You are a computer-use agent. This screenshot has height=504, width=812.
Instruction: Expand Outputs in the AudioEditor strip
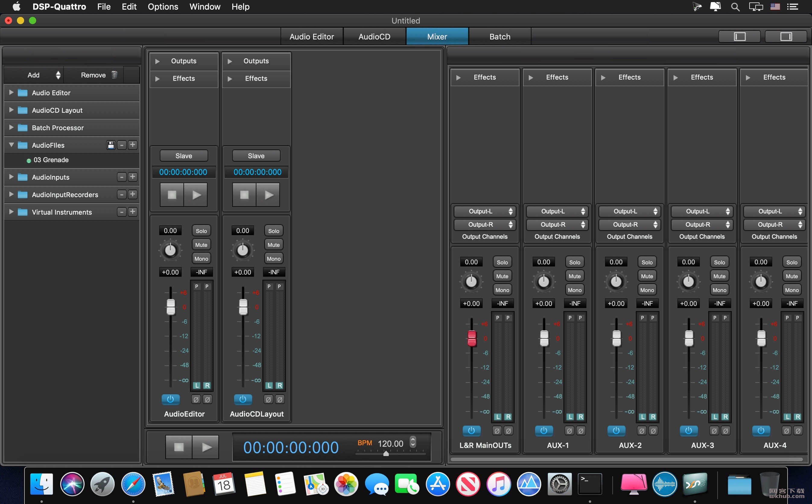(x=157, y=61)
